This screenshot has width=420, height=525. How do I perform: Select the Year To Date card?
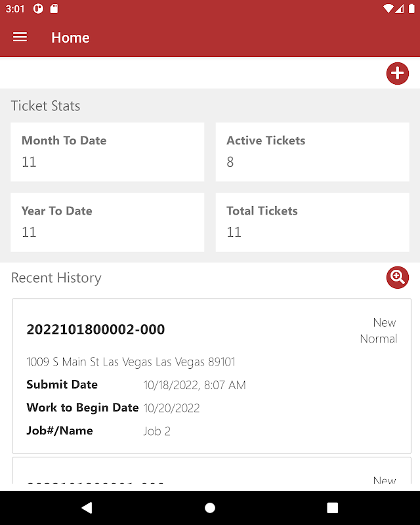click(107, 222)
